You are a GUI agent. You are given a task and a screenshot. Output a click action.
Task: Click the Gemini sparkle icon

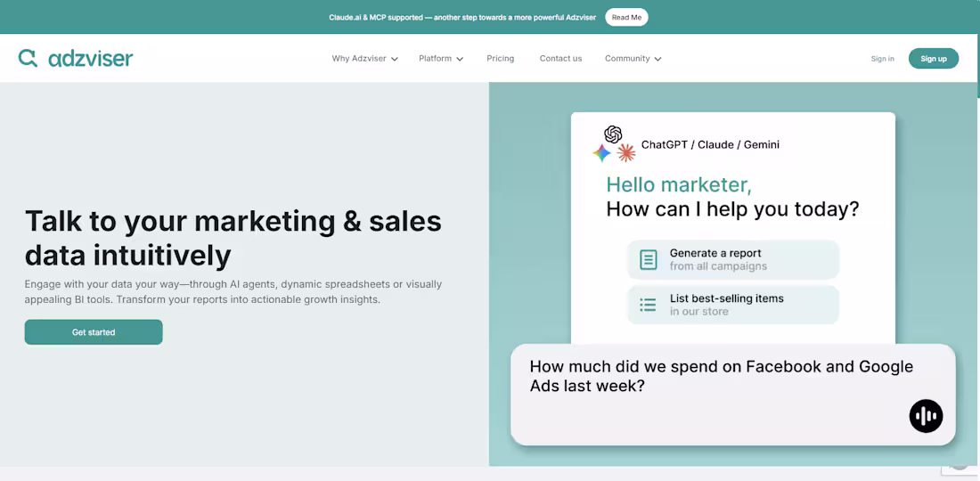602,153
